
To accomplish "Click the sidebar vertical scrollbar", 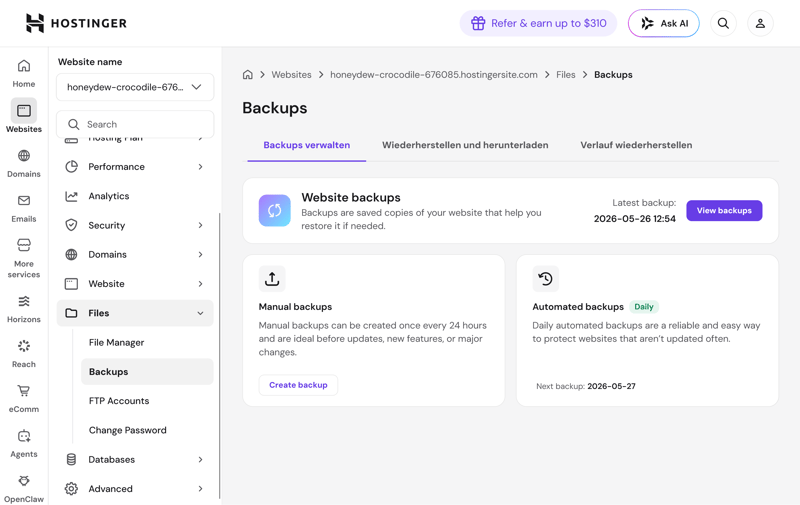I will [x=219, y=356].
